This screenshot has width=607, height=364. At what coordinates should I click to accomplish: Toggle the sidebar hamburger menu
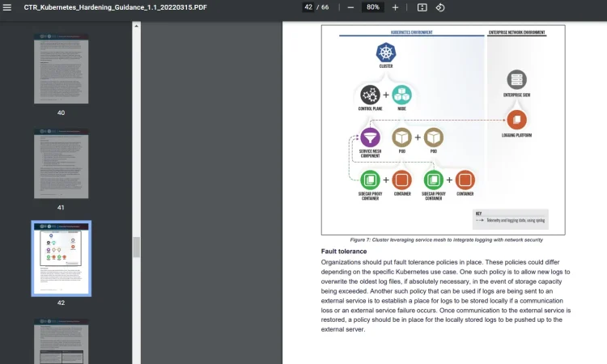coord(7,7)
